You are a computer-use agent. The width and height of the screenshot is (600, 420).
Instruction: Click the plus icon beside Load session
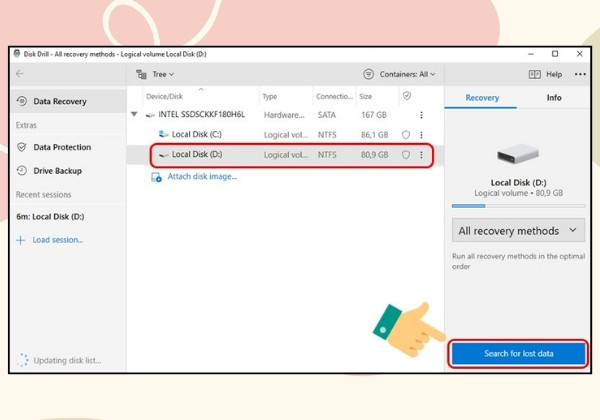(21, 240)
